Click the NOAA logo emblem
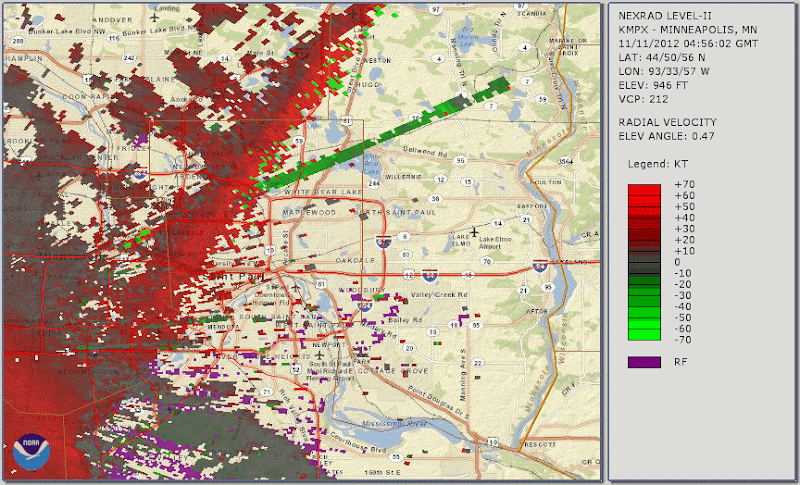Viewport: 800px width, 485px height. (x=31, y=452)
